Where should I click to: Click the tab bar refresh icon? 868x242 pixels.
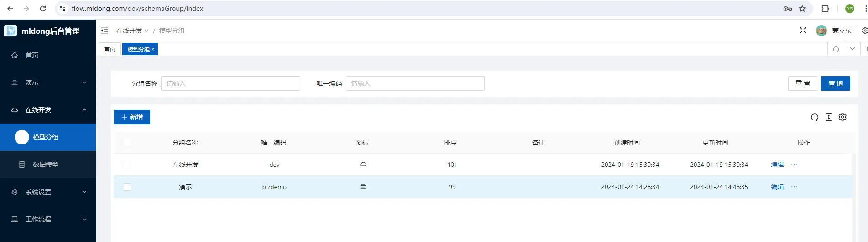coord(836,49)
